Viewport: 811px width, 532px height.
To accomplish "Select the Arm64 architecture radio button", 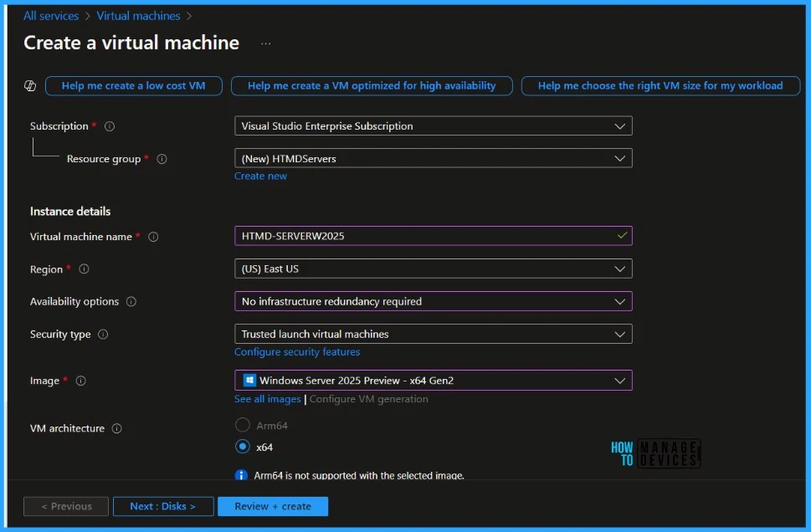I will (x=243, y=425).
